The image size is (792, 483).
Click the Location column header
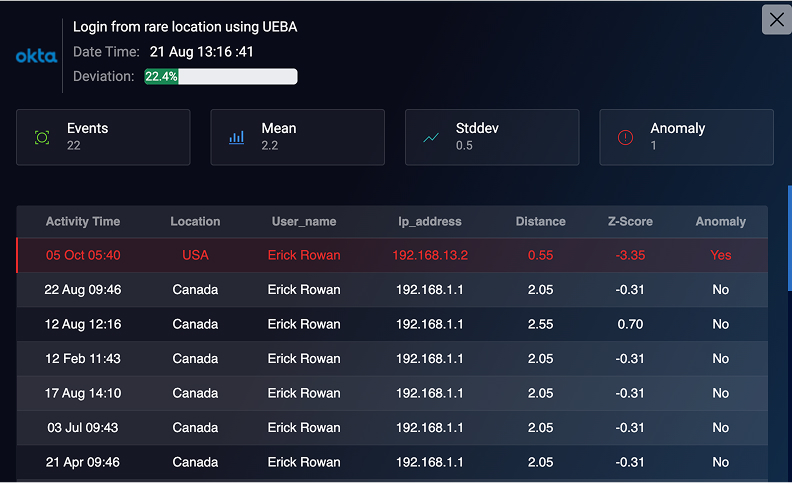coord(195,221)
